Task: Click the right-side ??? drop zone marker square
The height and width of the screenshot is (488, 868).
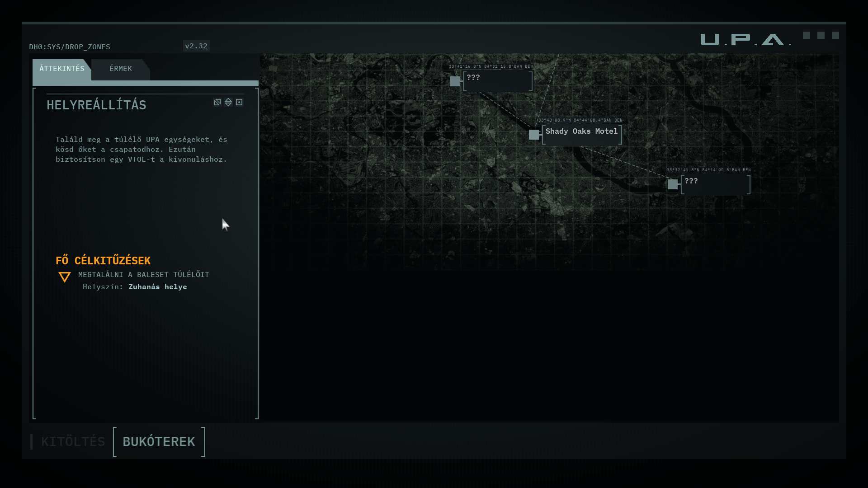Action: click(673, 184)
